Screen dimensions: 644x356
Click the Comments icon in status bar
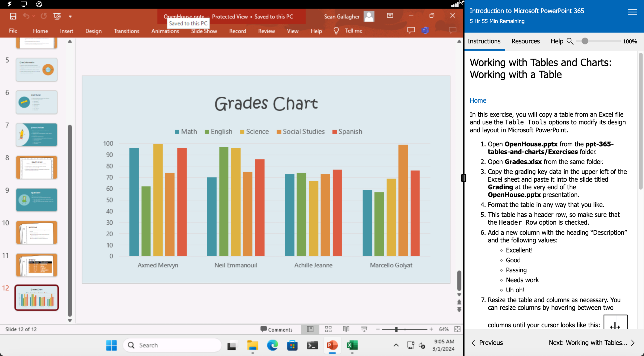(x=276, y=329)
